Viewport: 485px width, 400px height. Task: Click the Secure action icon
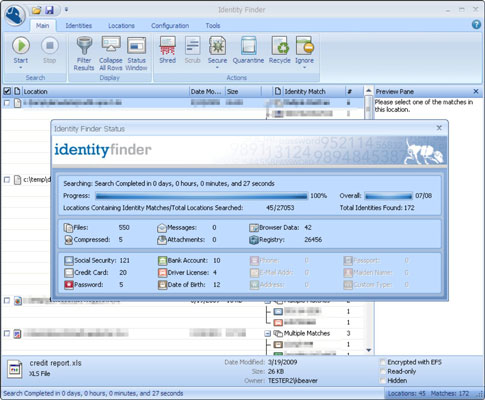[x=217, y=46]
